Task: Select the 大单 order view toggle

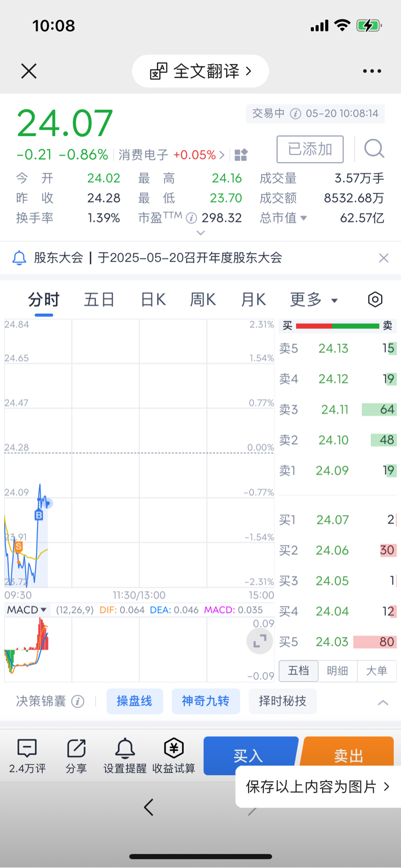Action: [x=376, y=671]
